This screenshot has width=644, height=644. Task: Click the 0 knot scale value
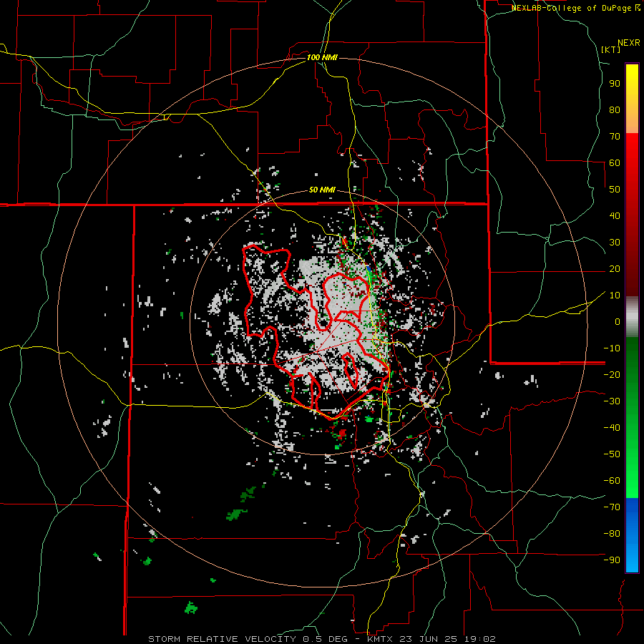[x=618, y=322]
